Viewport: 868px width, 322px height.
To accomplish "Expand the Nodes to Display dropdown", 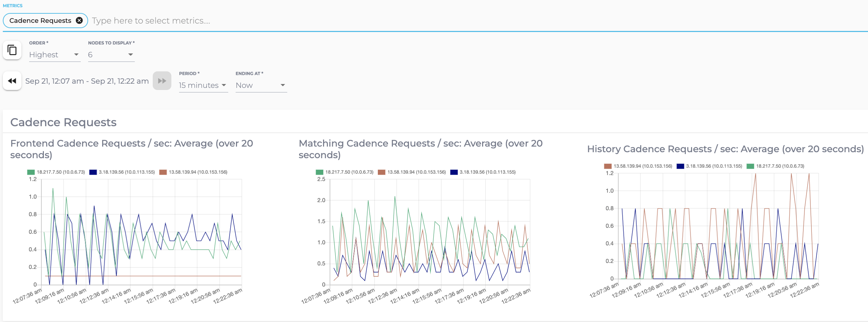I will [x=111, y=55].
